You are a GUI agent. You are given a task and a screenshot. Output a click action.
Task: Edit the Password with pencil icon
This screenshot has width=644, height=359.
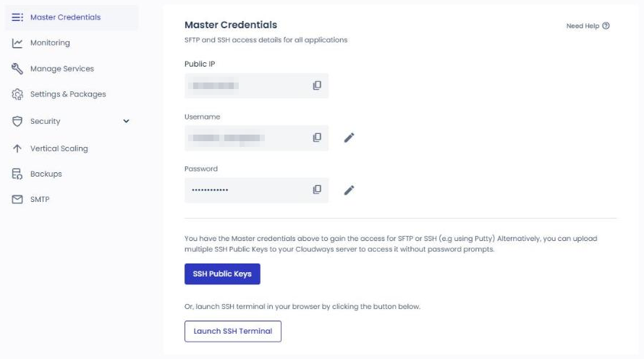pos(349,190)
